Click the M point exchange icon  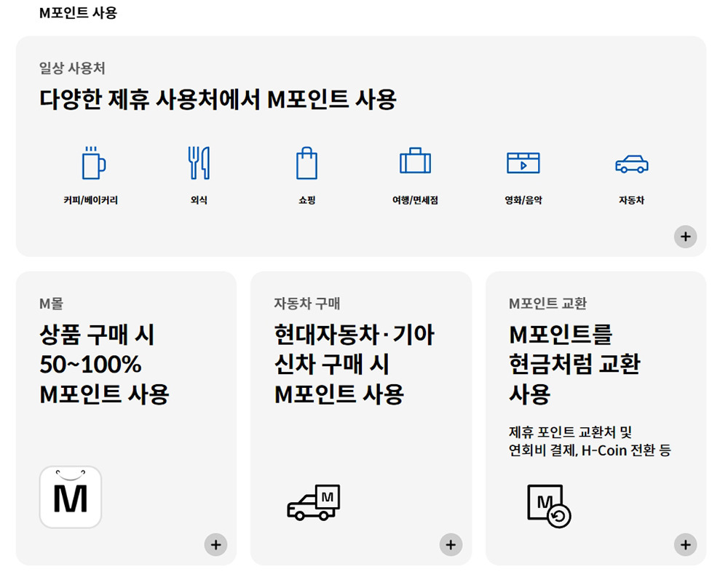[x=549, y=506]
